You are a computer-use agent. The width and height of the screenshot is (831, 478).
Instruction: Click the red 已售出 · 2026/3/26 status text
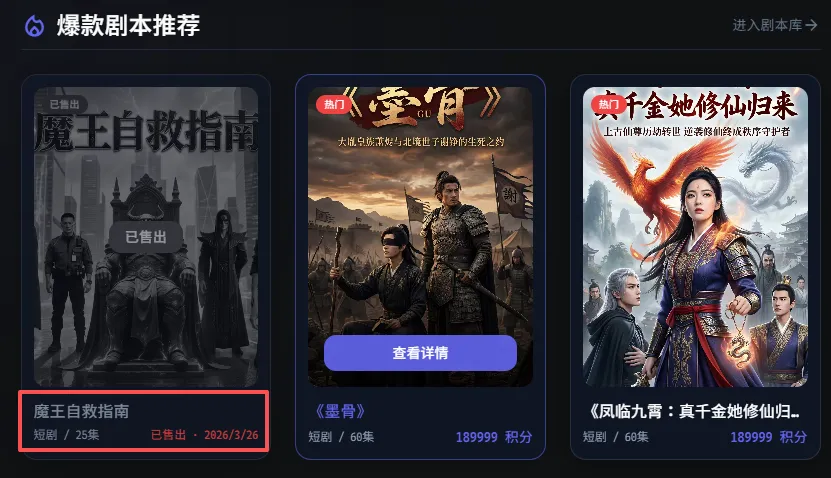(x=205, y=435)
